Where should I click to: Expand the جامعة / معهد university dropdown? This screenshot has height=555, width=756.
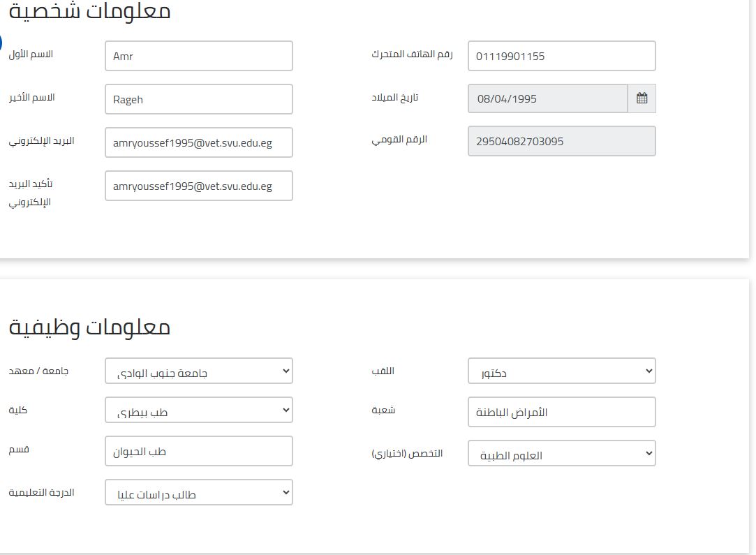coord(198,371)
